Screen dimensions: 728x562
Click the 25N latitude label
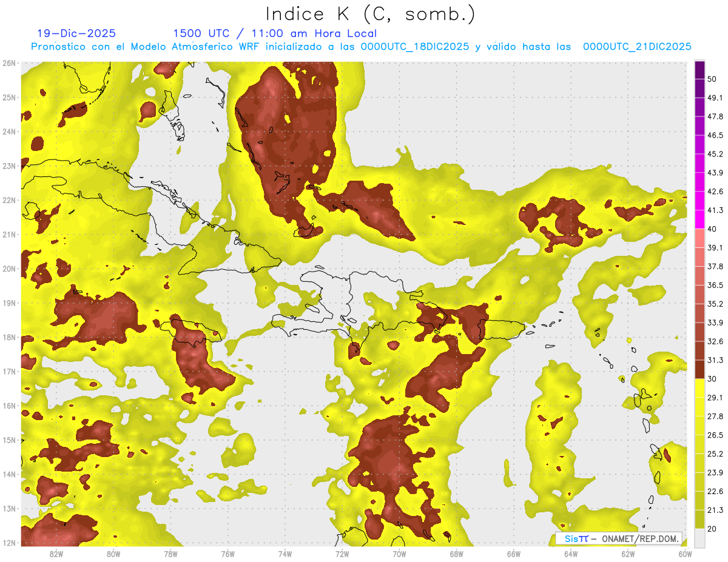(9, 98)
